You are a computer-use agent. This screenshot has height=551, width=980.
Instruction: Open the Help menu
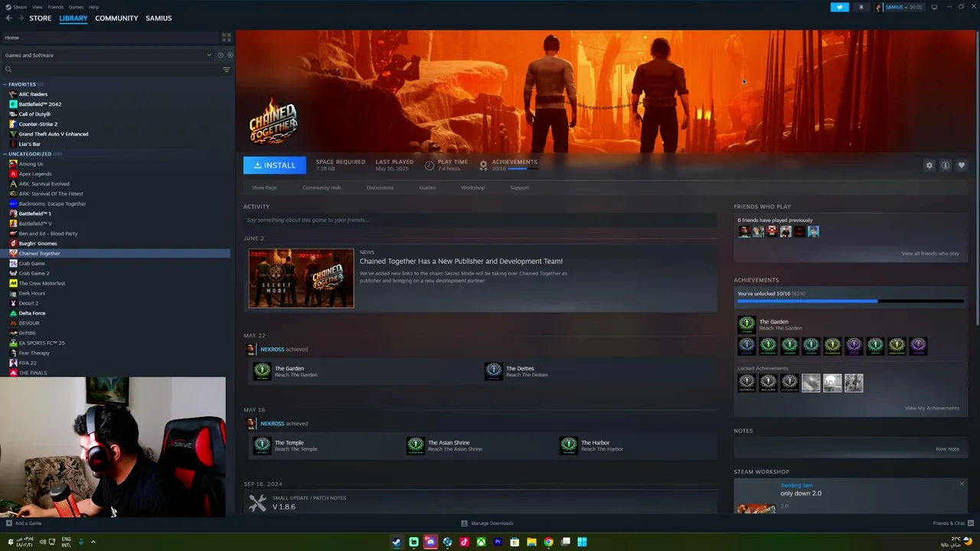[x=93, y=7]
